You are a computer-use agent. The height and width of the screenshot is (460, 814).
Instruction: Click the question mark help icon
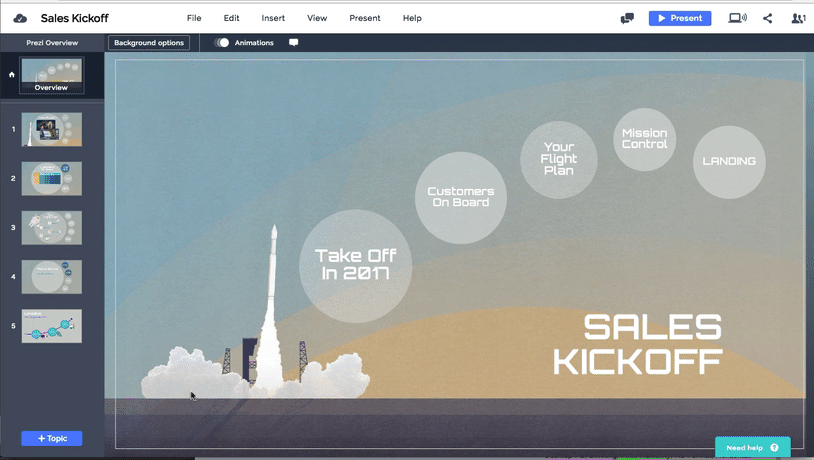pyautogui.click(x=775, y=448)
